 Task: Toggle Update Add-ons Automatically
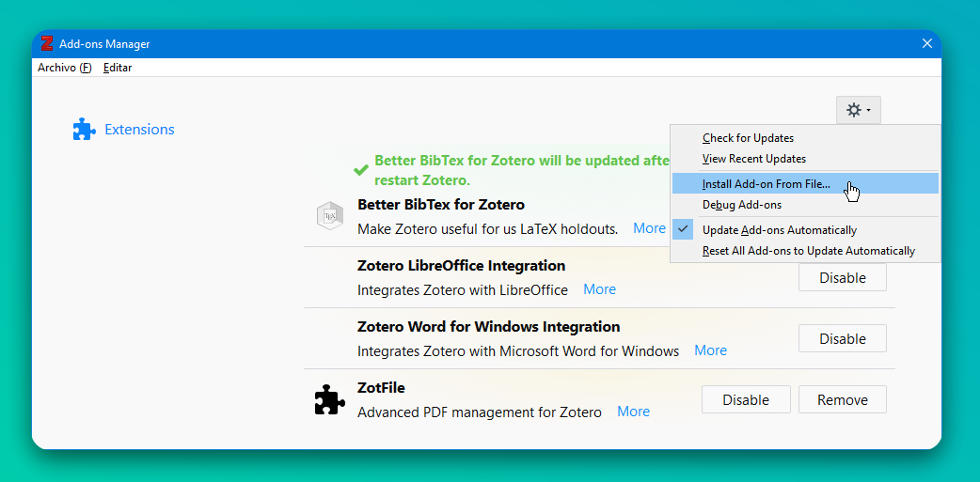tap(805, 230)
